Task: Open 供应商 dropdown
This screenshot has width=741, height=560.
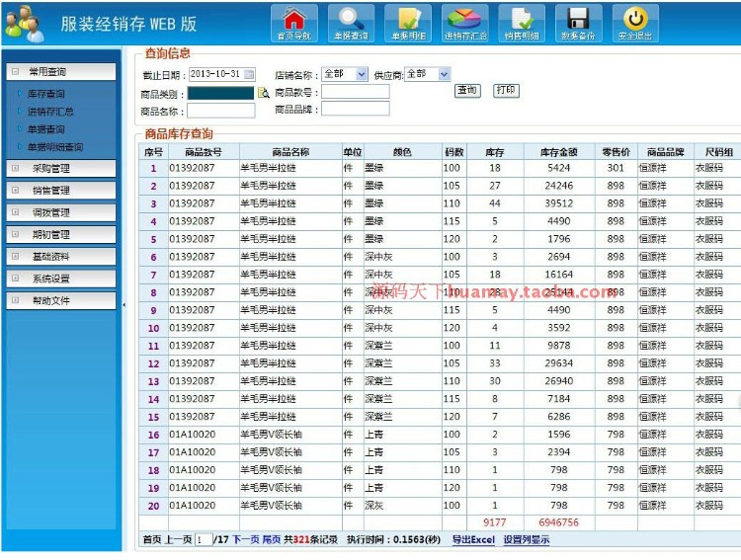Action: coord(427,74)
